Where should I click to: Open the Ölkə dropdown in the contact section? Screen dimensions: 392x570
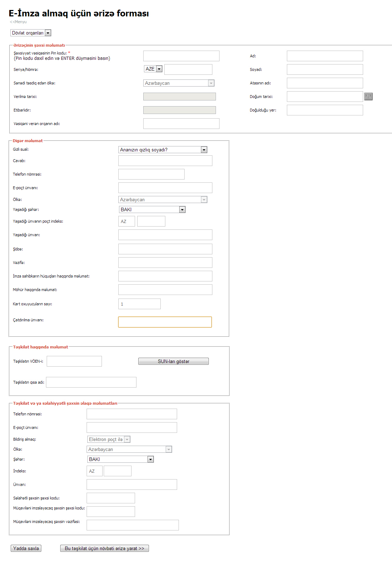point(129,449)
